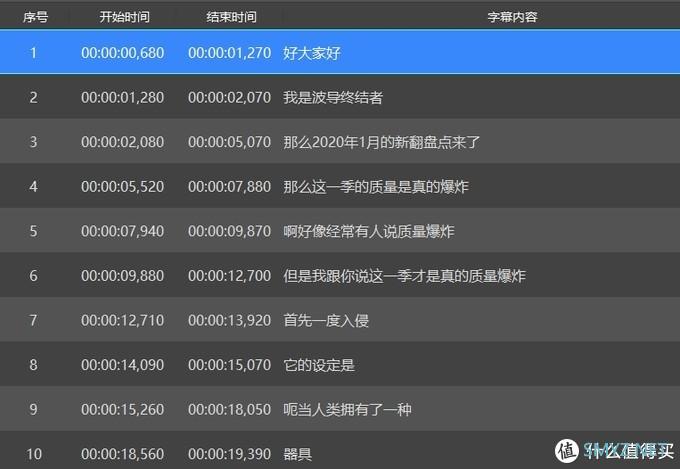Viewport: 680px width, 469px height.
Task: Select subtitle 那么这一季的质量是真的爆炸
Action: click(376, 187)
